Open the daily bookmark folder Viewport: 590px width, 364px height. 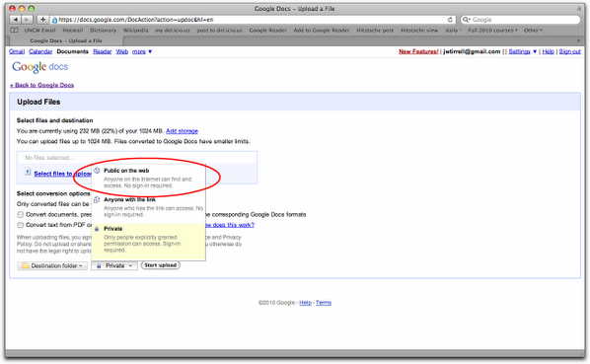point(453,30)
